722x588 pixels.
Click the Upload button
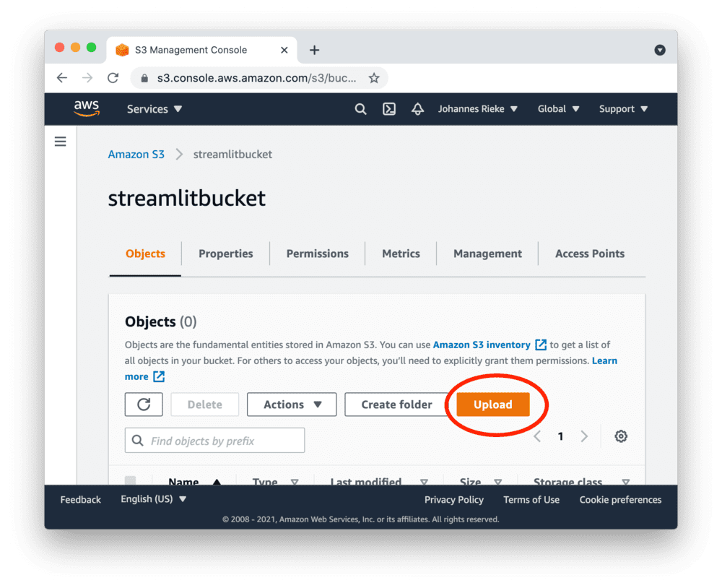coord(492,405)
